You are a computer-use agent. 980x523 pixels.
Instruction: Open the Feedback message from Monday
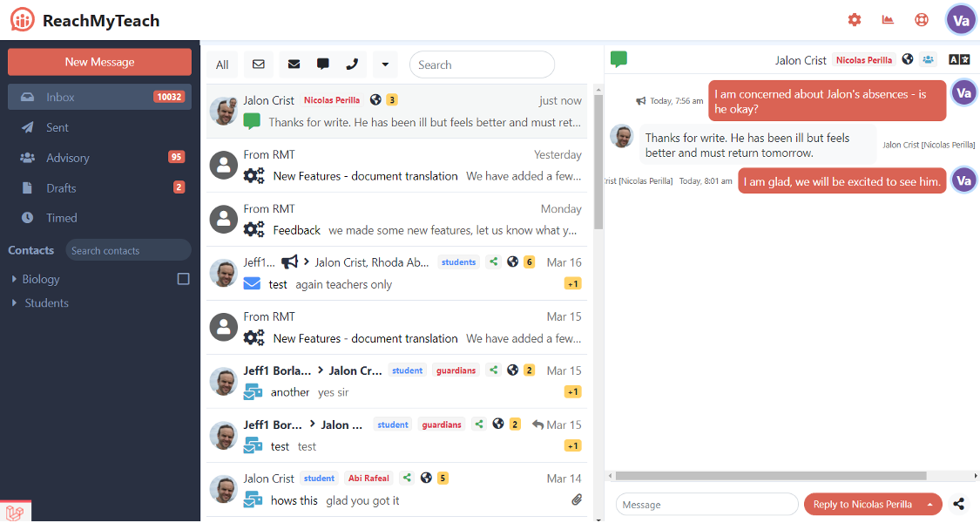click(397, 220)
